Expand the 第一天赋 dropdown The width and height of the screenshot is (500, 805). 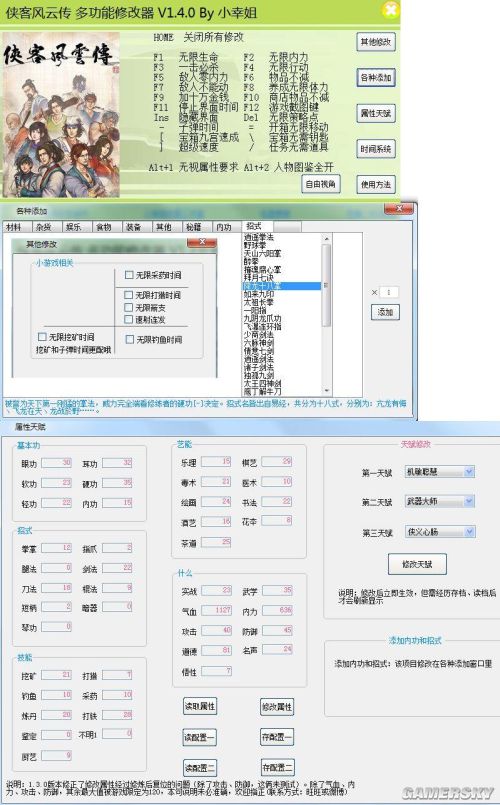coord(469,471)
